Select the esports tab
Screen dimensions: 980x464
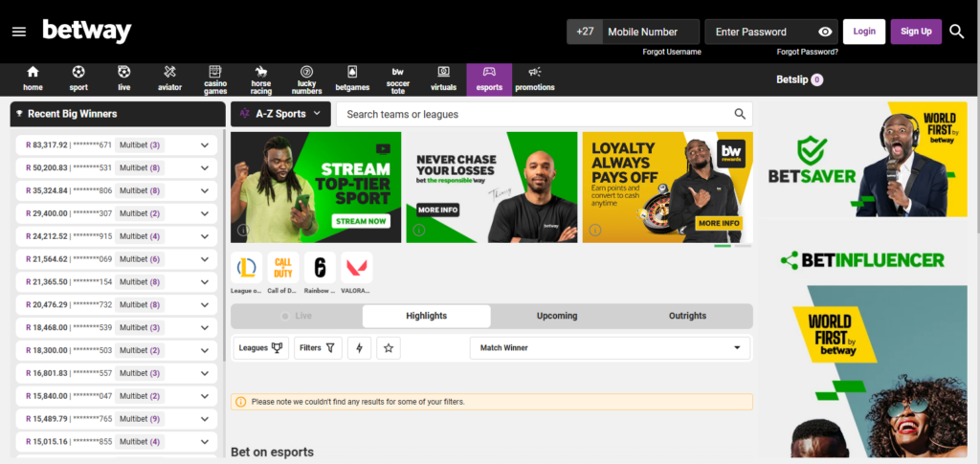489,79
